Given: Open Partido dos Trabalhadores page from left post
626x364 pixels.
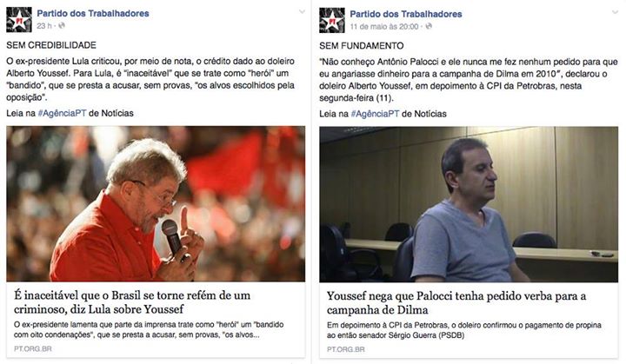Looking at the screenshot, I should tap(93, 13).
